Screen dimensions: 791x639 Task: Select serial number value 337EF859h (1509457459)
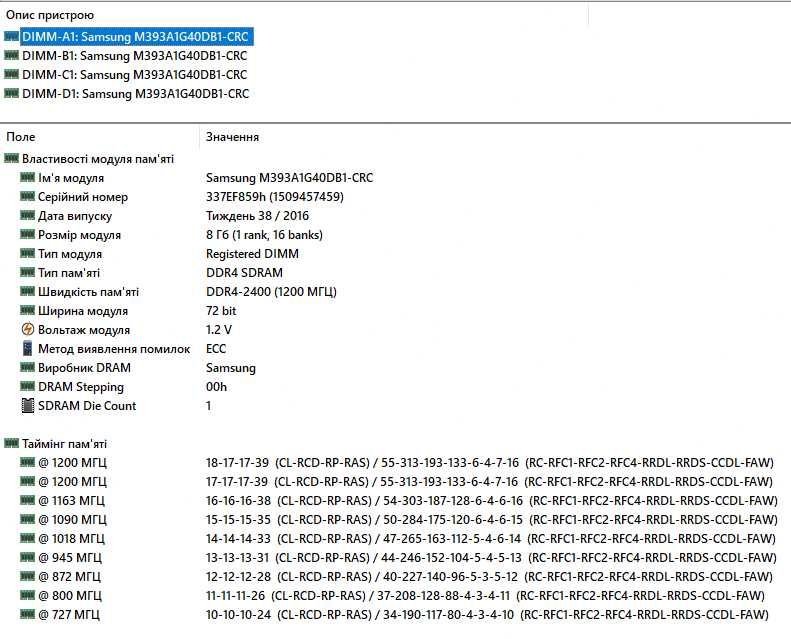pyautogui.click(x=275, y=197)
